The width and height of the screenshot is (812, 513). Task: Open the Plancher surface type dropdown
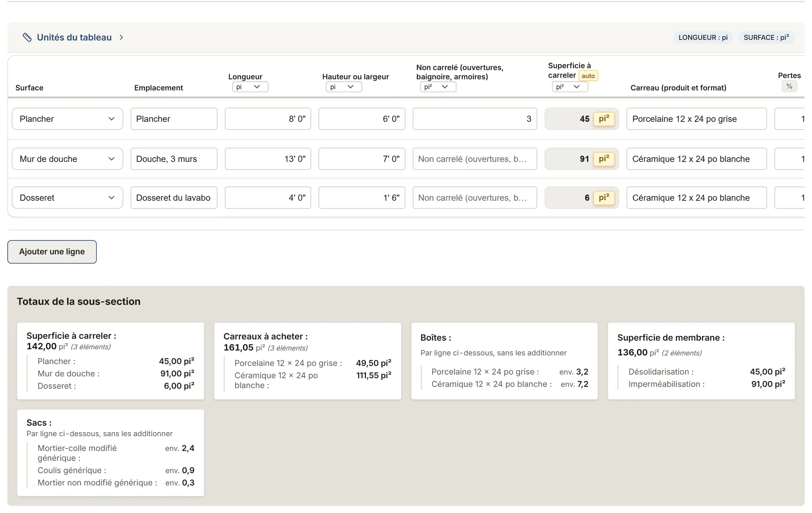click(x=67, y=119)
